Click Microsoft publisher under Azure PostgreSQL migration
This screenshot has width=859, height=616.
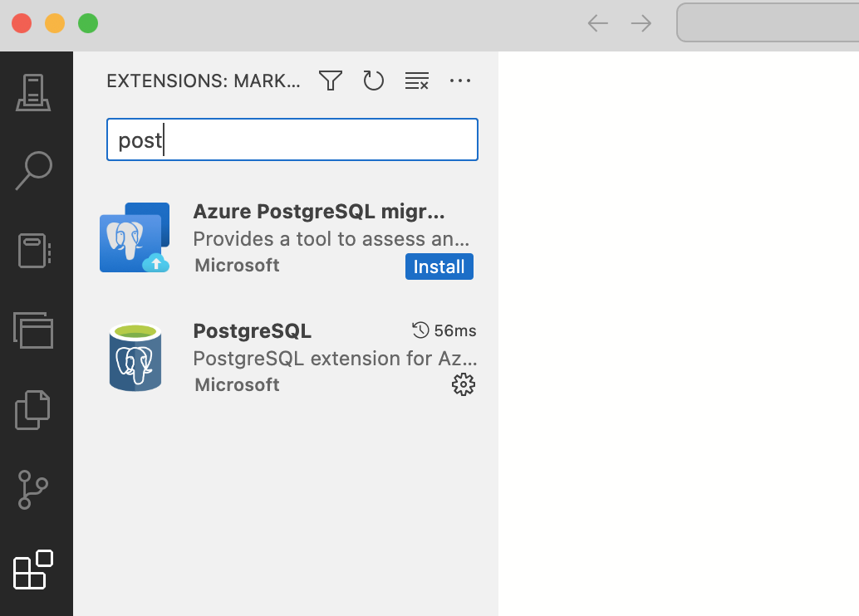pyautogui.click(x=238, y=265)
